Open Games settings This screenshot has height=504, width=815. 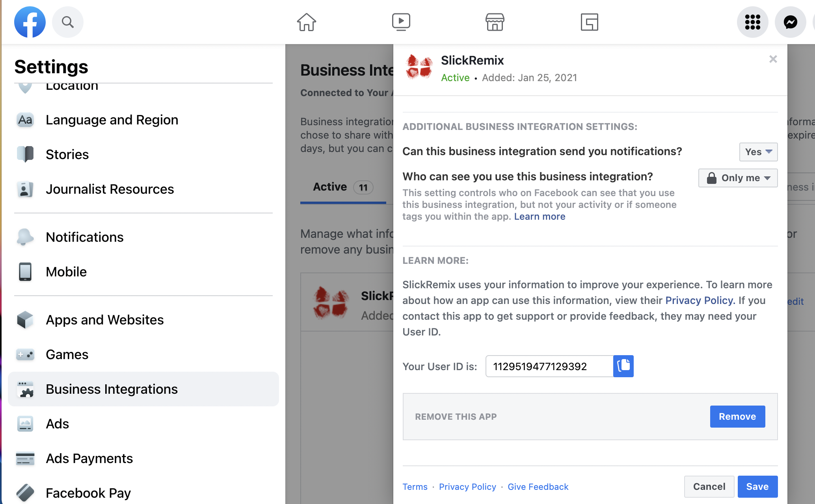pos(143,354)
